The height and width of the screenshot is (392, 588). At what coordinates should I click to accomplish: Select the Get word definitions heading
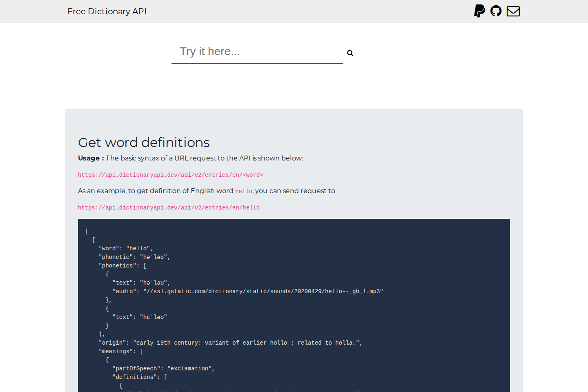(x=144, y=143)
